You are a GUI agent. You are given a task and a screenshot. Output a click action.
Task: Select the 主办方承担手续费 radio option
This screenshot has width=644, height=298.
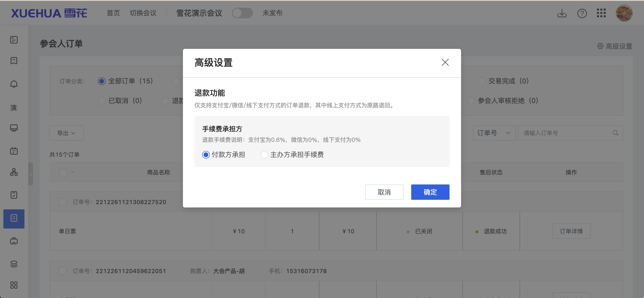(x=292, y=155)
